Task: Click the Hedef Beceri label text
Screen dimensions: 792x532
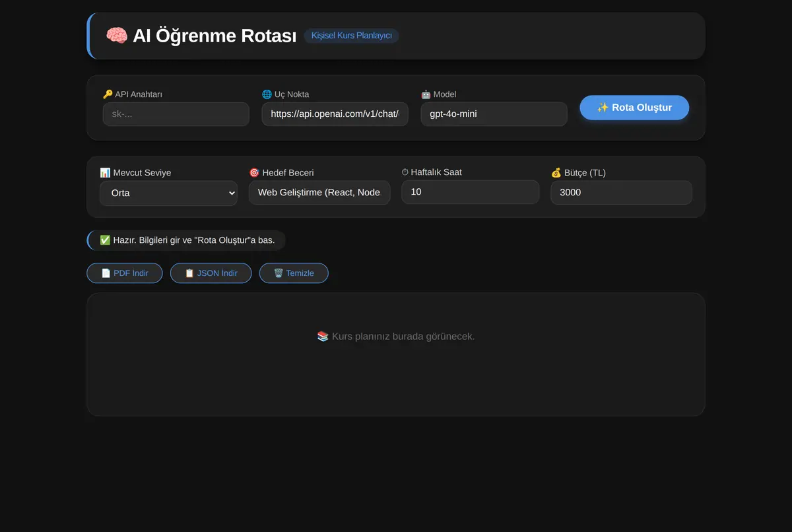Action: click(288, 173)
